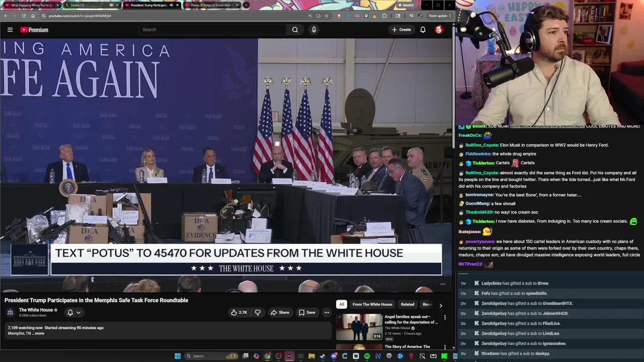
Task: Click the live video player area
Action: point(226,165)
